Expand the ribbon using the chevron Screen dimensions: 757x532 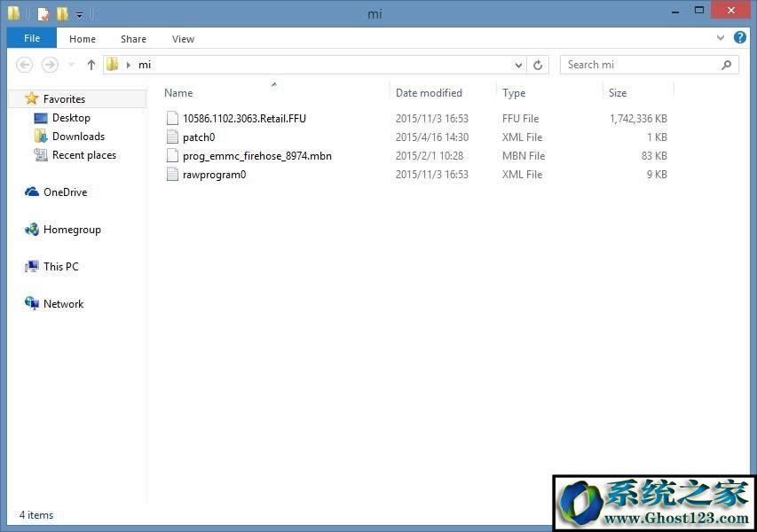721,39
